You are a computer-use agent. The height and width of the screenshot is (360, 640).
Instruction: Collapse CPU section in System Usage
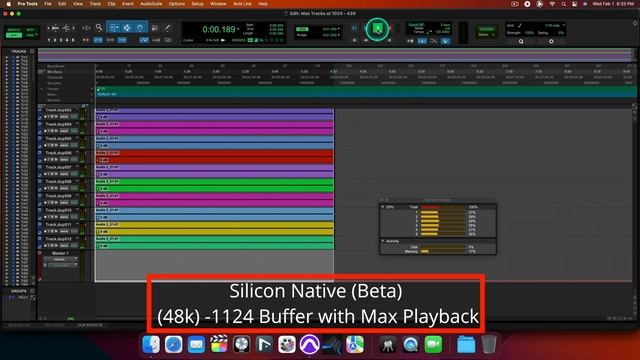[382, 207]
